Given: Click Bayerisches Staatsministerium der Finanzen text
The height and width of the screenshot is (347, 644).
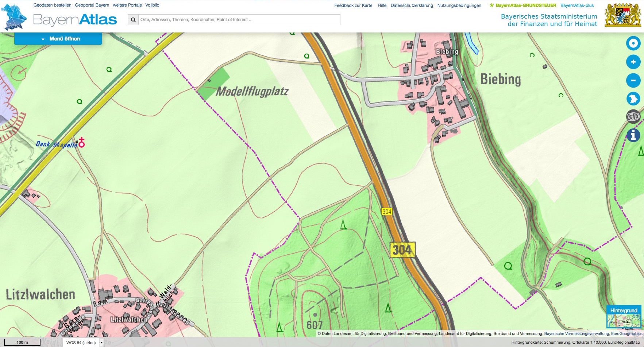Looking at the screenshot, I should point(549,20).
